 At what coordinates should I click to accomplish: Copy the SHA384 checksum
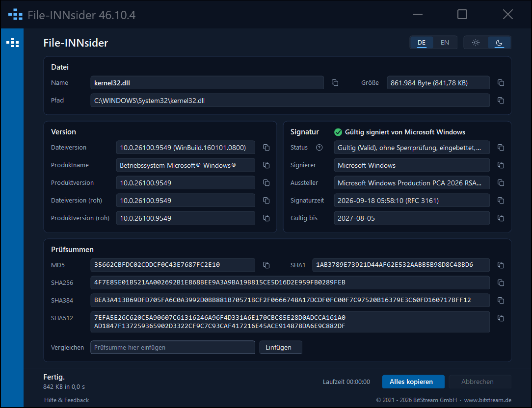pyautogui.click(x=501, y=301)
